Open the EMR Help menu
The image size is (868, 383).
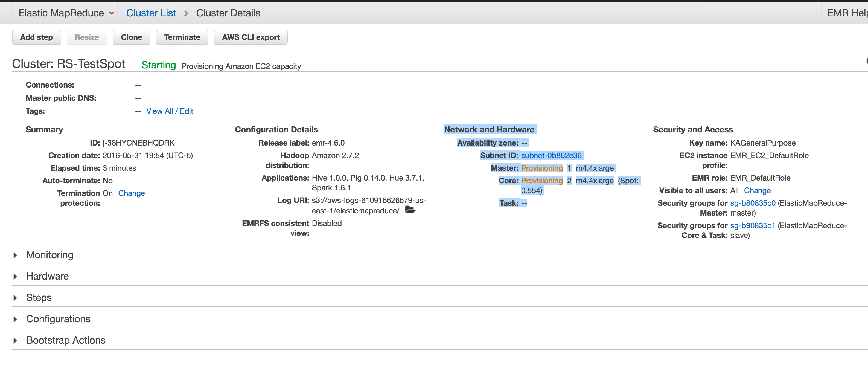[x=847, y=13]
